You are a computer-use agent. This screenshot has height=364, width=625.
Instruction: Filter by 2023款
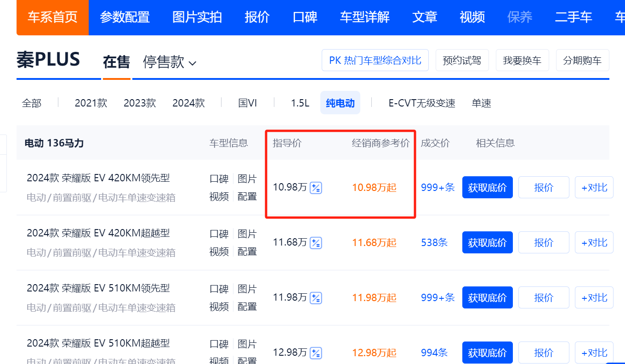click(140, 103)
